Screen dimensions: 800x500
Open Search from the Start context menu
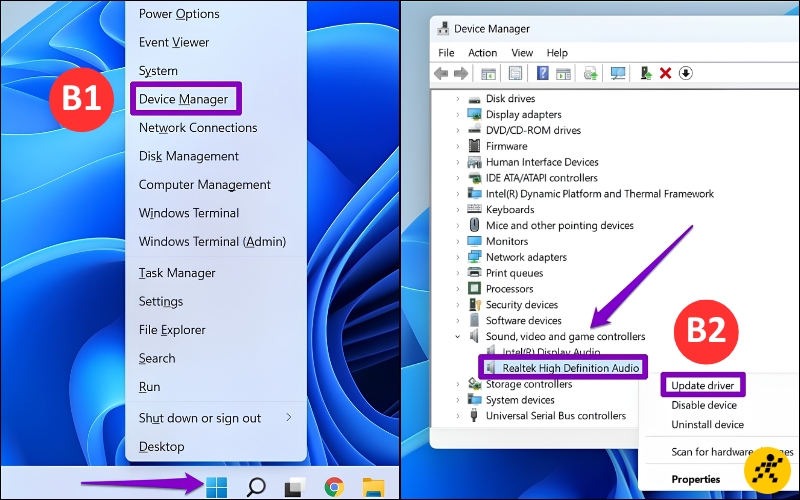coord(157,358)
